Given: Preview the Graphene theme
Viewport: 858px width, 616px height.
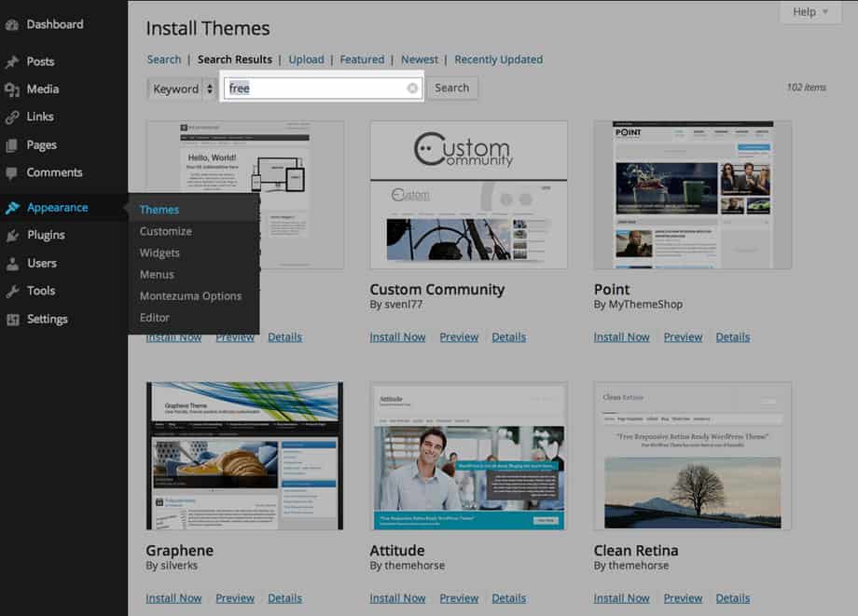Looking at the screenshot, I should (x=235, y=598).
